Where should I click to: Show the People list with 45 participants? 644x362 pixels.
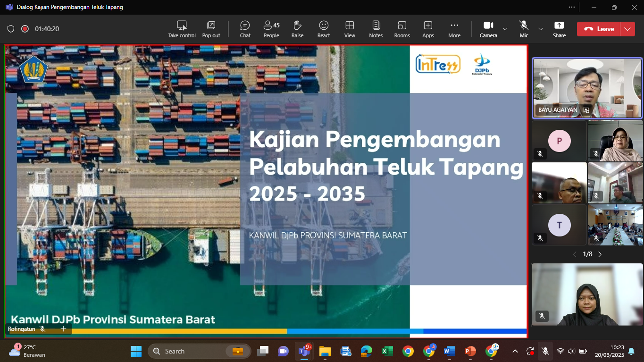point(271,29)
